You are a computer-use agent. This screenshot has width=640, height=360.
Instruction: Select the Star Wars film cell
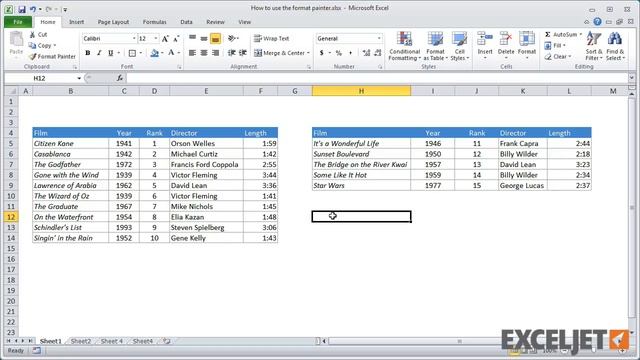[361, 186]
